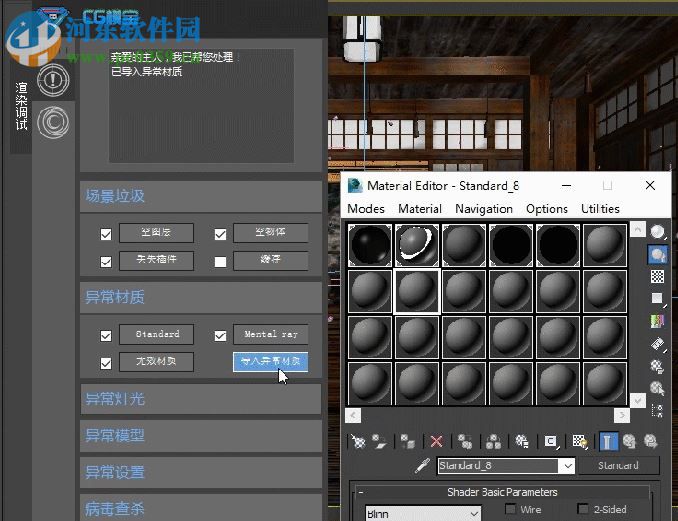
Task: Click the 丢失插件 button
Action: click(x=156, y=260)
